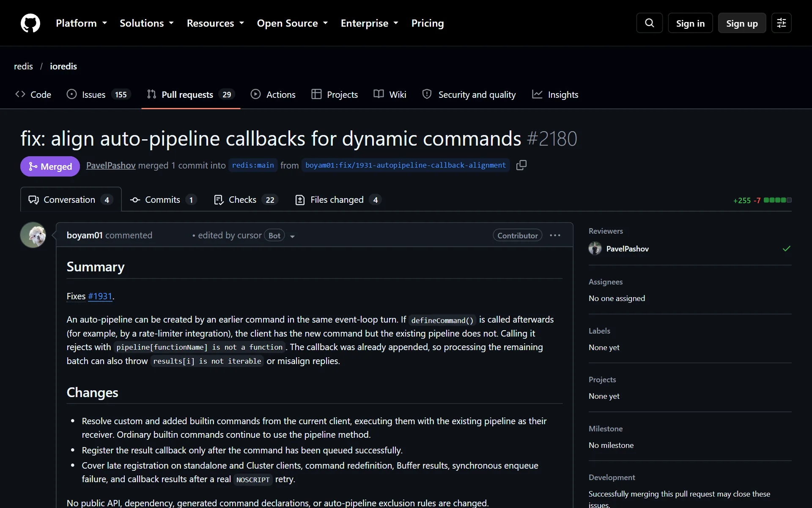Screen dimensions: 812x508
Task: Click the Wiki book icon
Action: point(379,94)
